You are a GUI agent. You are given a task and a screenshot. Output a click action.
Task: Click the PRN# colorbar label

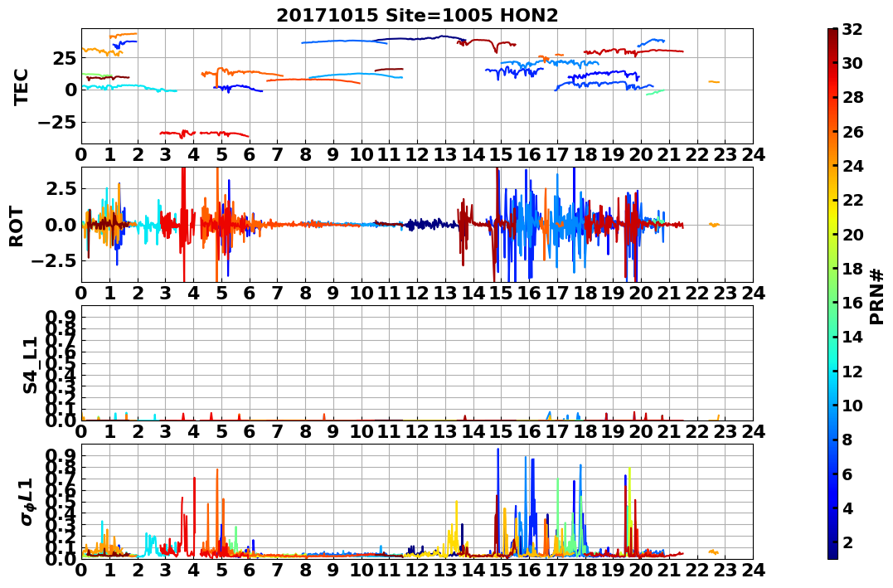click(x=877, y=297)
